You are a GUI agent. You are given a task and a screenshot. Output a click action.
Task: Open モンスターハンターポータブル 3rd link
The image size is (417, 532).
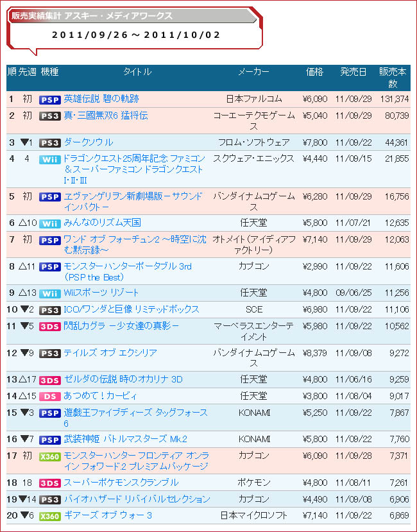tap(128, 271)
